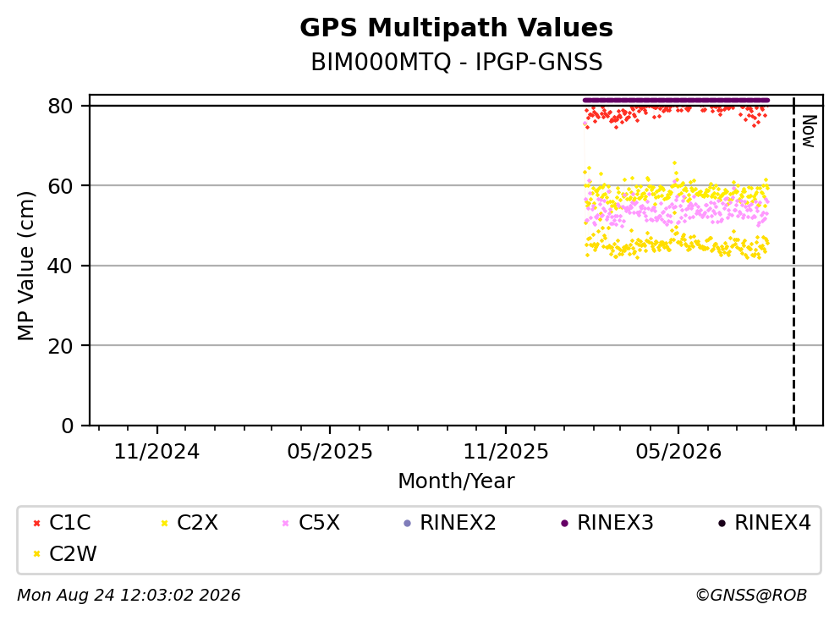The width and height of the screenshot is (840, 621).
Task: Click the purple RINEX3 legend dot
Action: coord(564,524)
